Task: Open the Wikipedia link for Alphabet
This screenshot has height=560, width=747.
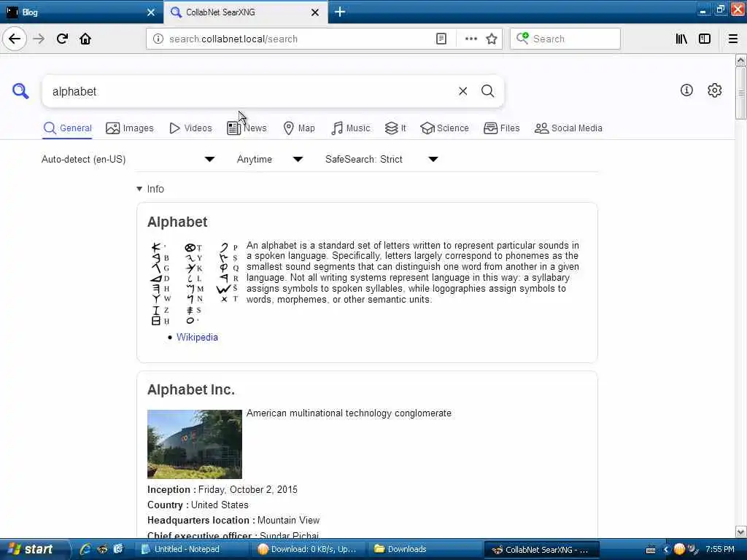Action: pos(197,337)
